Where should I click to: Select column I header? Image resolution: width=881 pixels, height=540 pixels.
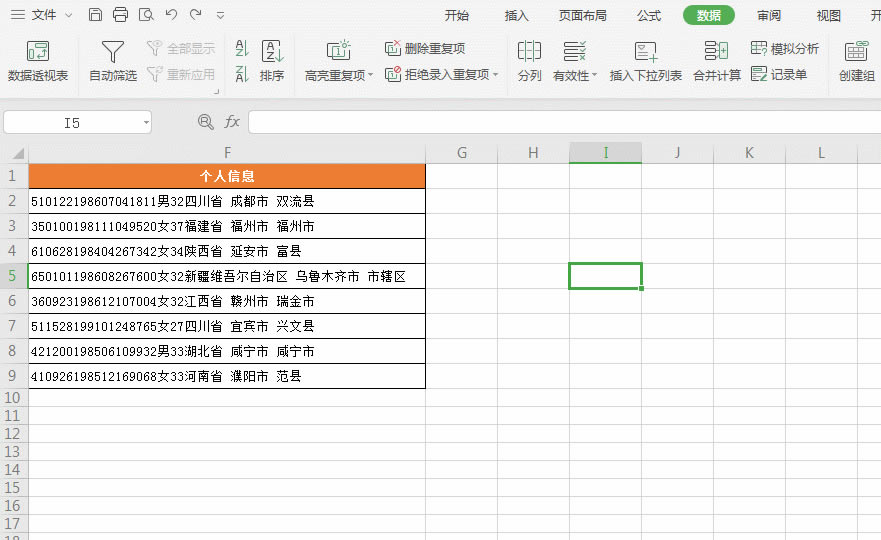point(605,152)
